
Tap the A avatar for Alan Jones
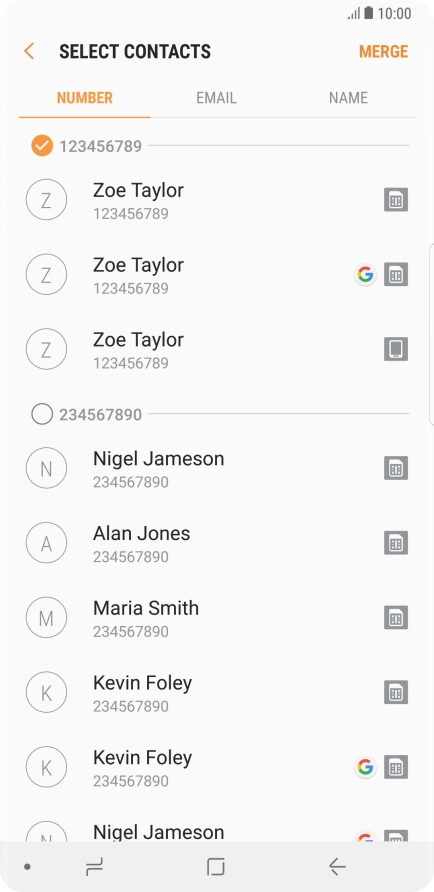click(x=47, y=543)
